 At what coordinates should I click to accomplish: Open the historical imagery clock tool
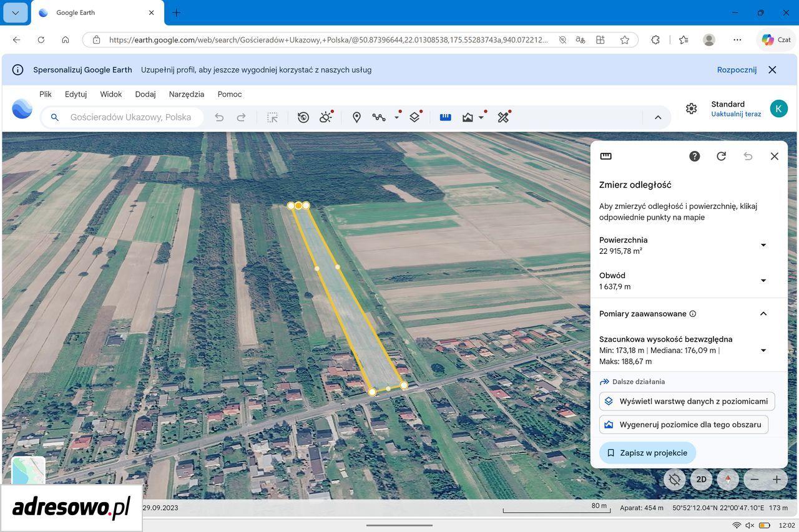[303, 117]
